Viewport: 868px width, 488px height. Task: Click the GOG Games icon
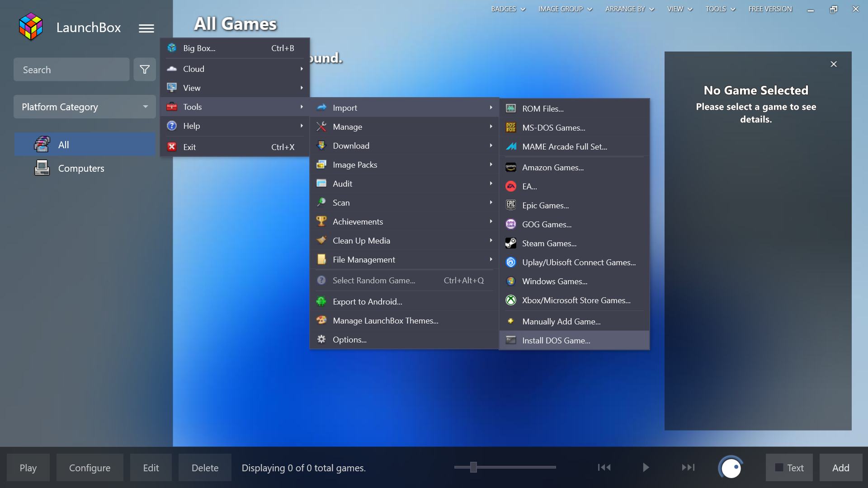tap(510, 225)
